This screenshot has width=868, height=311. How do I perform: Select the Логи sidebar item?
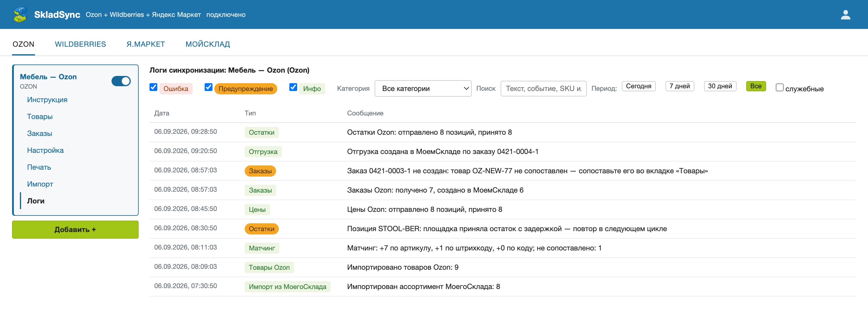pyautogui.click(x=36, y=201)
